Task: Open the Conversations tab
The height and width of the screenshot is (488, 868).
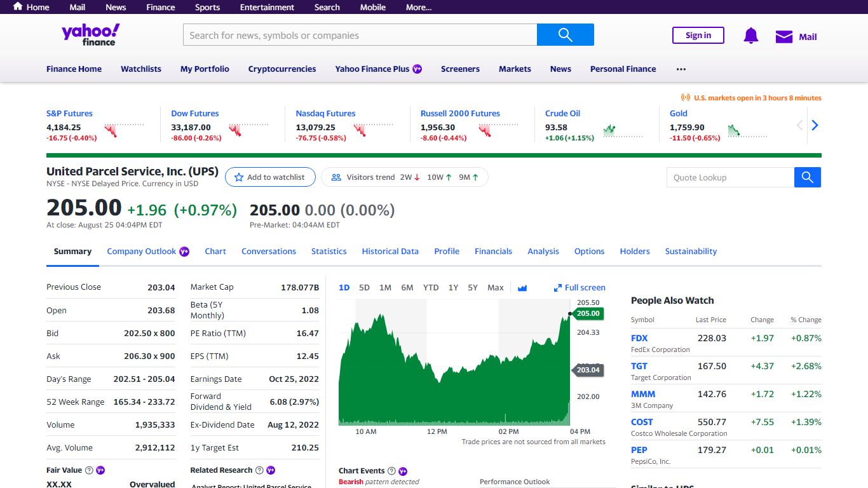Action: click(x=269, y=251)
